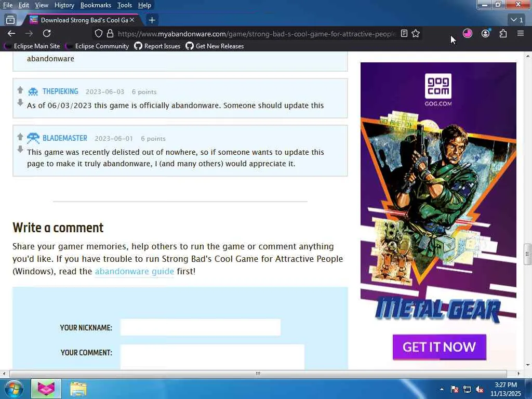Click the GET IT NOW ad button
The width and height of the screenshot is (532, 399).
pyautogui.click(x=440, y=347)
